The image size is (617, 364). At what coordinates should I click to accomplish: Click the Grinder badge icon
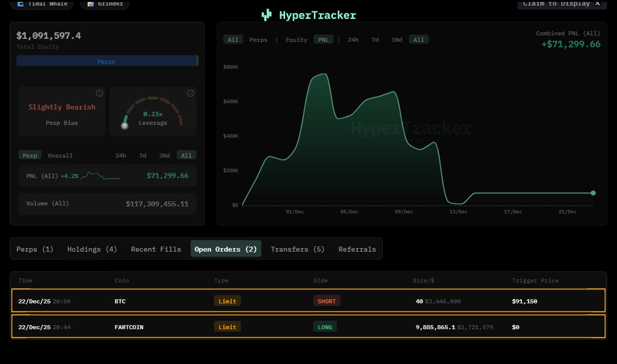click(x=91, y=4)
